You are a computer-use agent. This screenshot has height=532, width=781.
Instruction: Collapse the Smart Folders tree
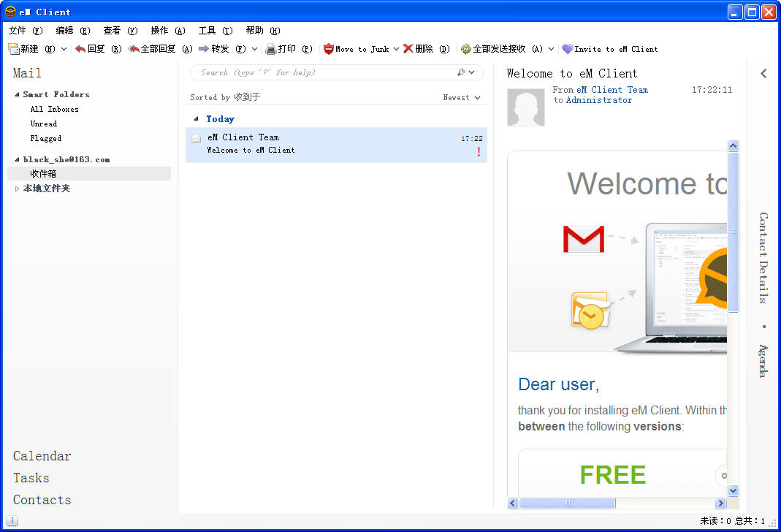[17, 94]
